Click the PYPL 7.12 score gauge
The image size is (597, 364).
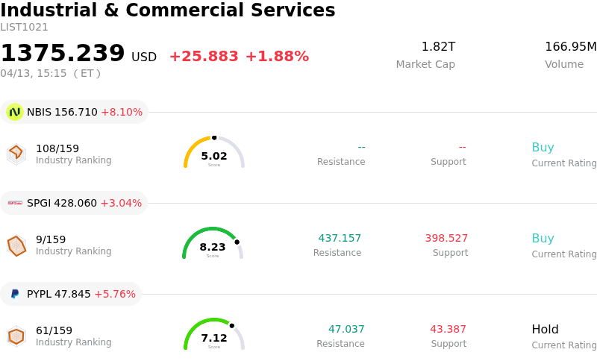[x=214, y=335]
